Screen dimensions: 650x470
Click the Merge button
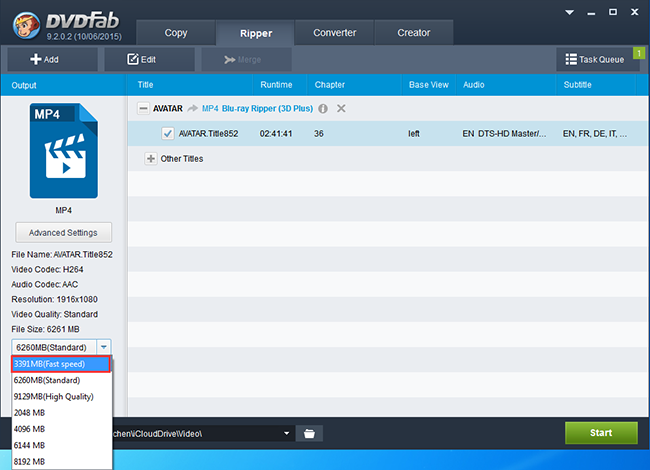pos(246,59)
